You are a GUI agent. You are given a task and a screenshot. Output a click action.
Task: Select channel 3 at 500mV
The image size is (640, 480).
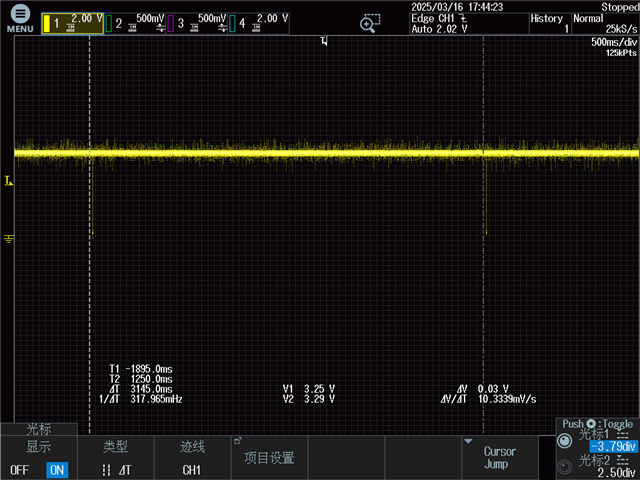point(197,24)
